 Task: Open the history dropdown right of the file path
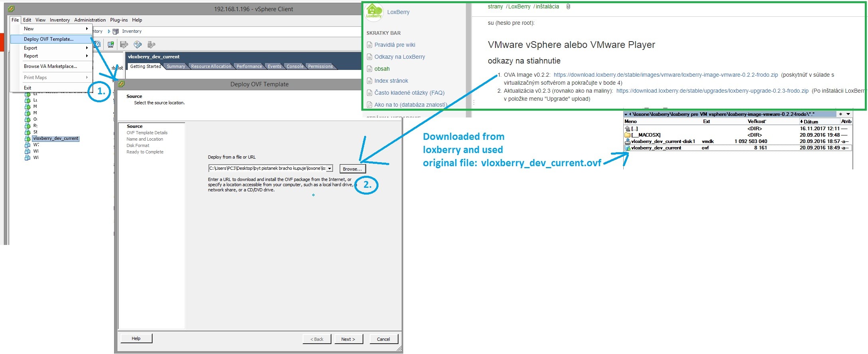(848, 114)
